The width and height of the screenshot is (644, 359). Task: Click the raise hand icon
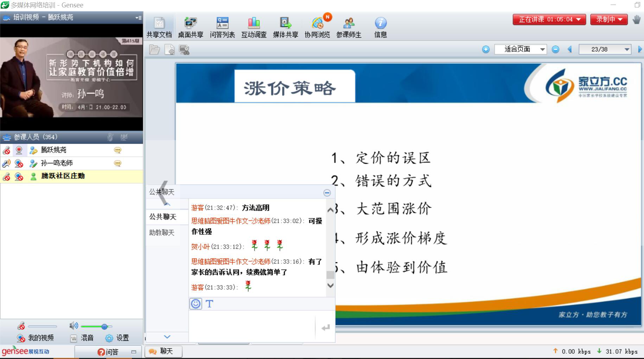point(636,20)
